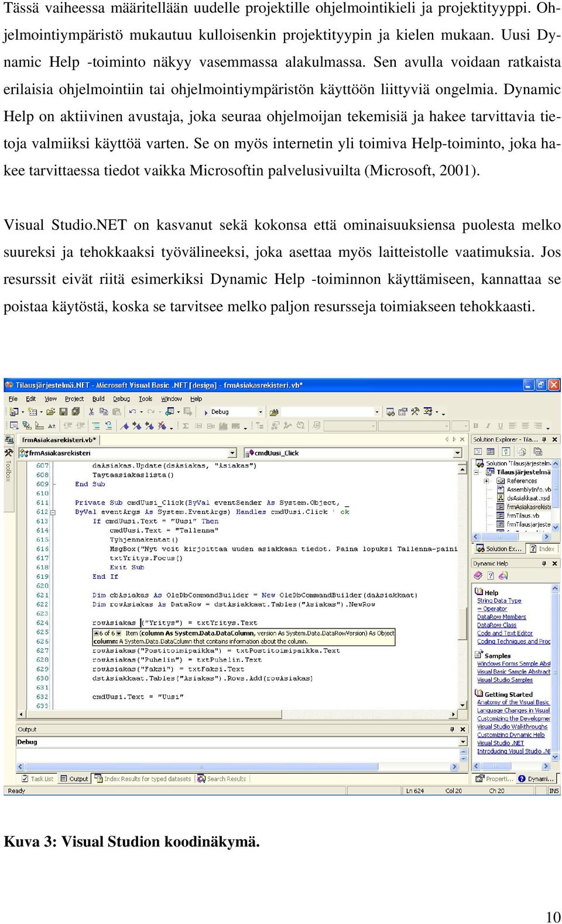Switch to the Task List tab
Image resolution: width=562 pixels, height=924 pixels.
point(37,779)
